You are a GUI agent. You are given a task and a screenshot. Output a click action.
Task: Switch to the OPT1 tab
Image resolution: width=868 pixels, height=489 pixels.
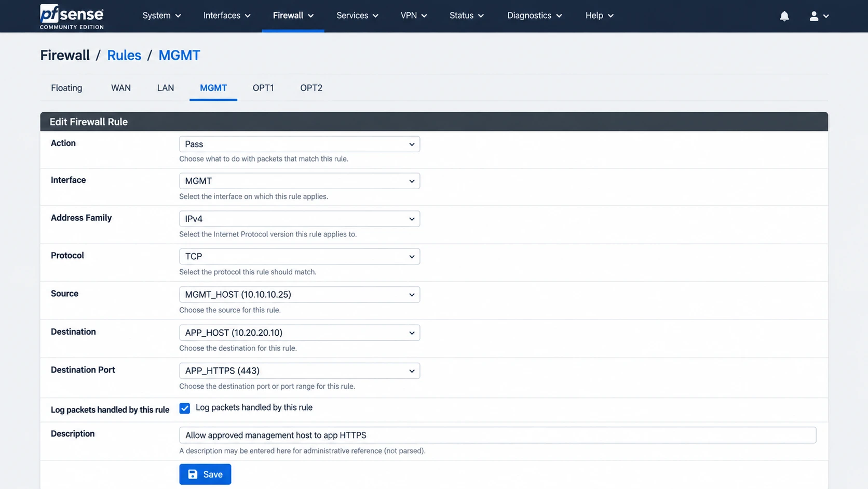click(x=263, y=88)
